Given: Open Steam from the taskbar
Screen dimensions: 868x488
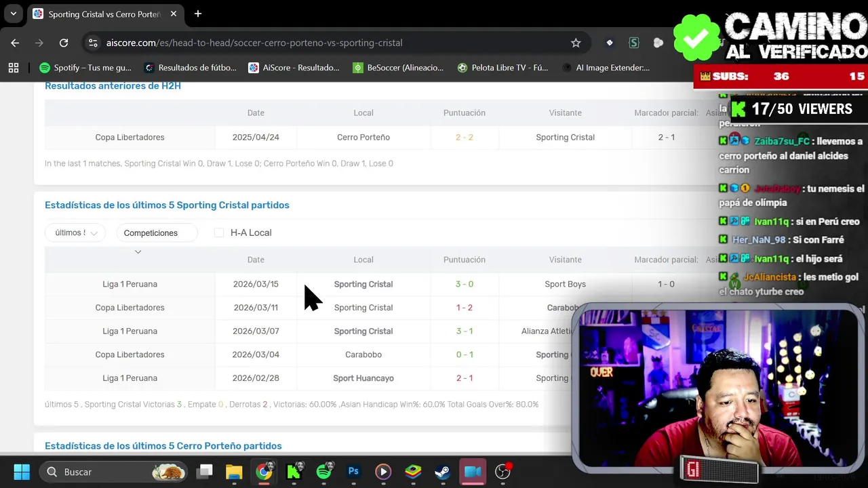Looking at the screenshot, I should pos(443,472).
